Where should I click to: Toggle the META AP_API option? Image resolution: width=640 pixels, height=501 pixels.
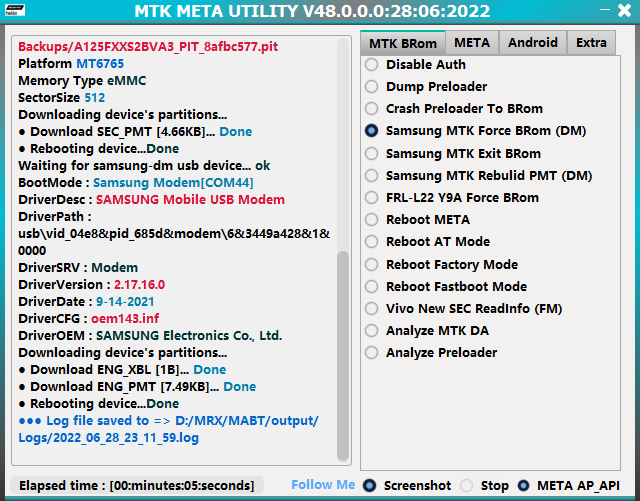point(568,485)
